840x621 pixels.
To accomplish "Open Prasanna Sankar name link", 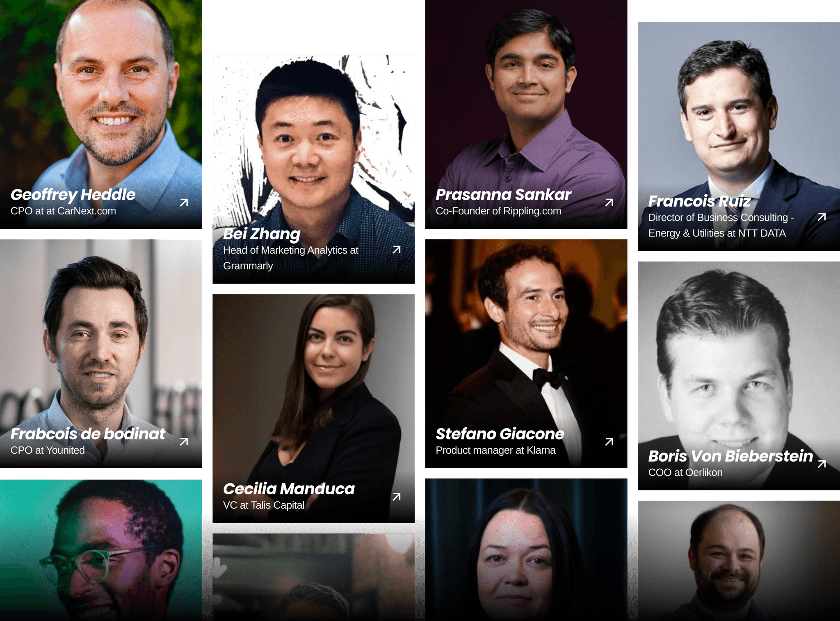I will pyautogui.click(x=503, y=195).
